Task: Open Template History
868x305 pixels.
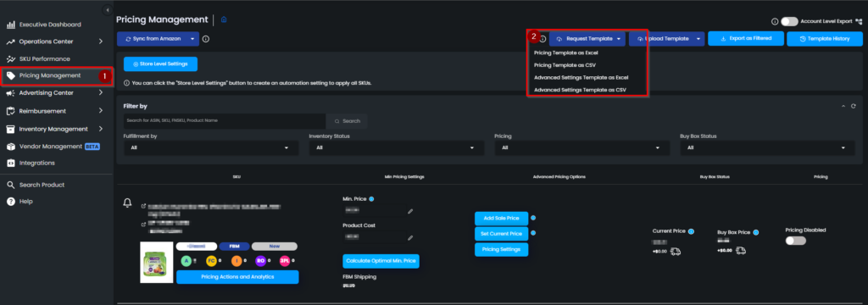Action: point(825,39)
